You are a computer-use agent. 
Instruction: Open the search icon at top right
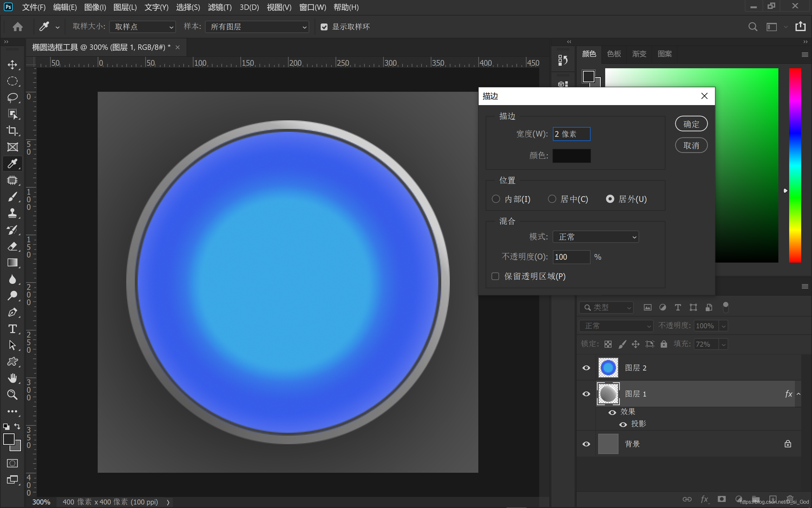pyautogui.click(x=753, y=27)
